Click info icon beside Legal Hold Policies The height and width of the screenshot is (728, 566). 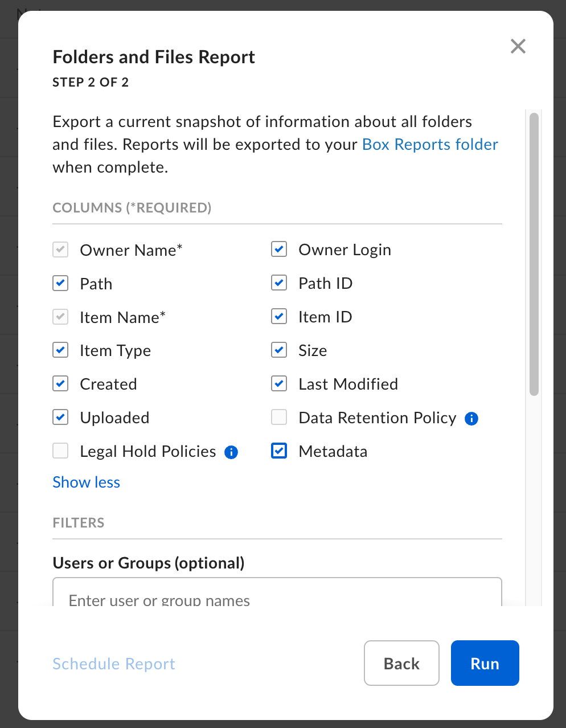coord(231,452)
